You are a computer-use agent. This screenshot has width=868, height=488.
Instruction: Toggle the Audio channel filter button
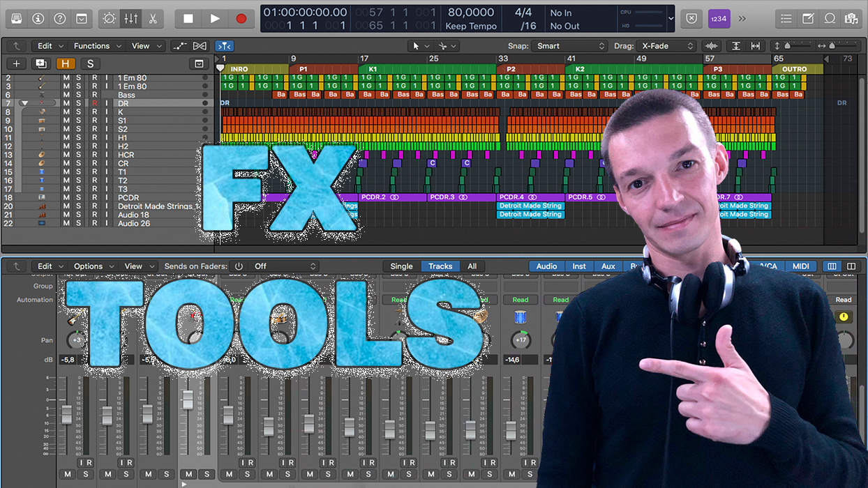pos(546,266)
